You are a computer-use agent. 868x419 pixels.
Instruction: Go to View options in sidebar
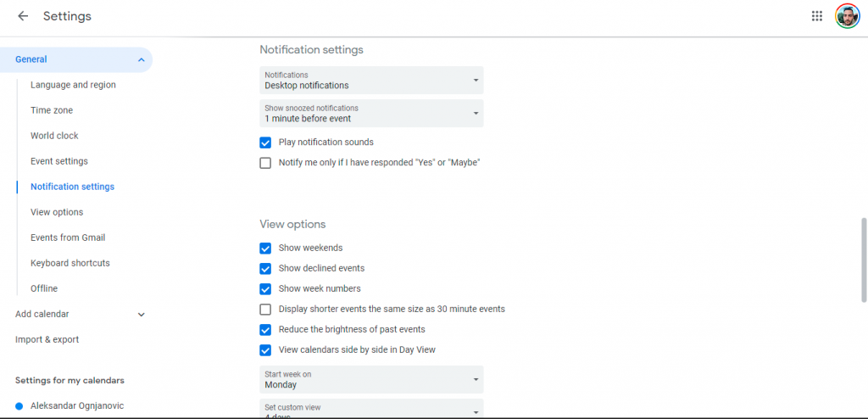[57, 212]
